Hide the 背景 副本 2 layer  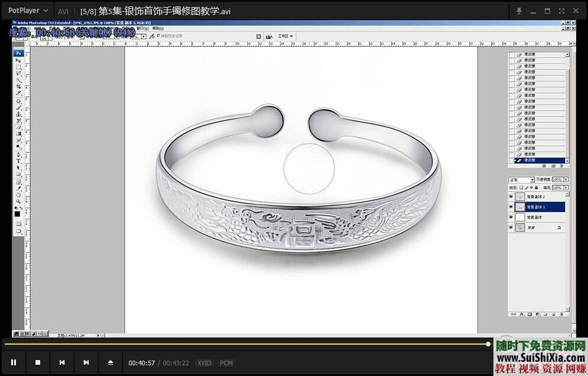(511, 197)
